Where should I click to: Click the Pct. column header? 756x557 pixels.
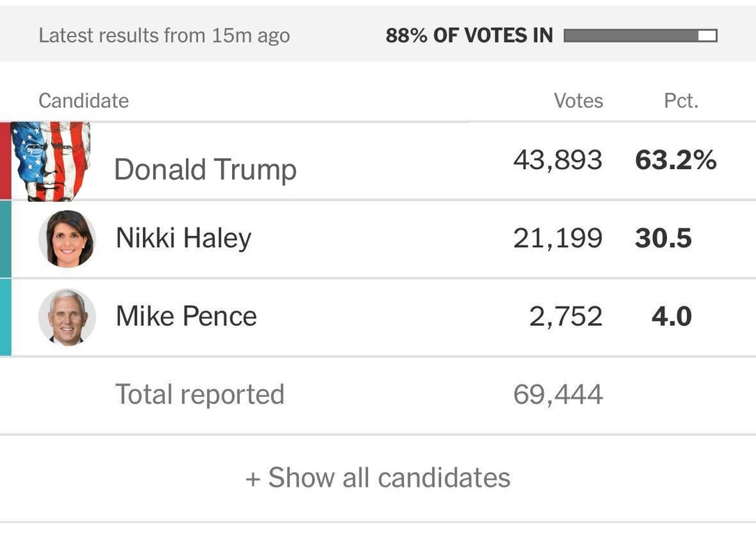[x=681, y=101]
